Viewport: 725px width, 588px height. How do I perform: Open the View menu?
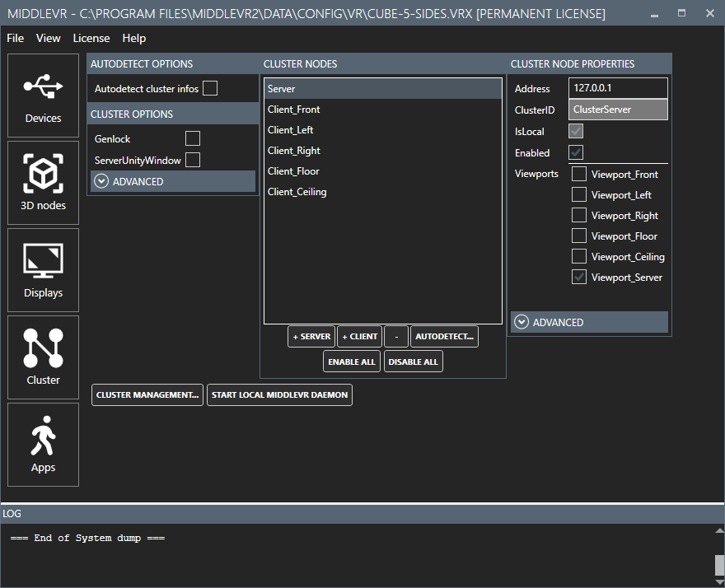click(x=48, y=39)
